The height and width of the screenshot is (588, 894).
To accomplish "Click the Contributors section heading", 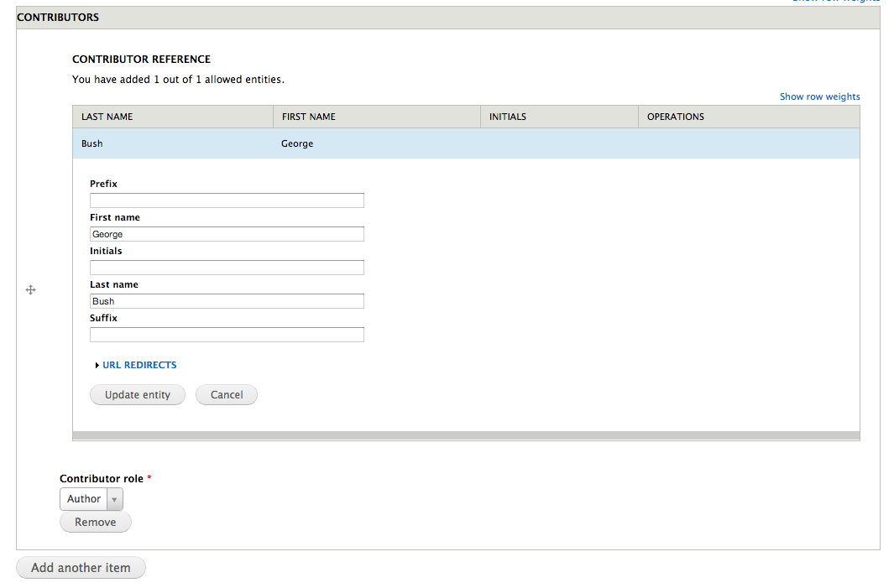I will (x=58, y=18).
